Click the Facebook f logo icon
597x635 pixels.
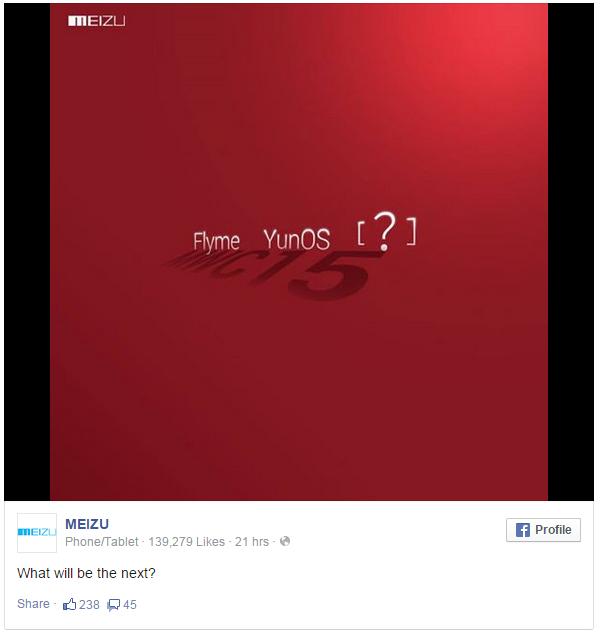click(522, 530)
